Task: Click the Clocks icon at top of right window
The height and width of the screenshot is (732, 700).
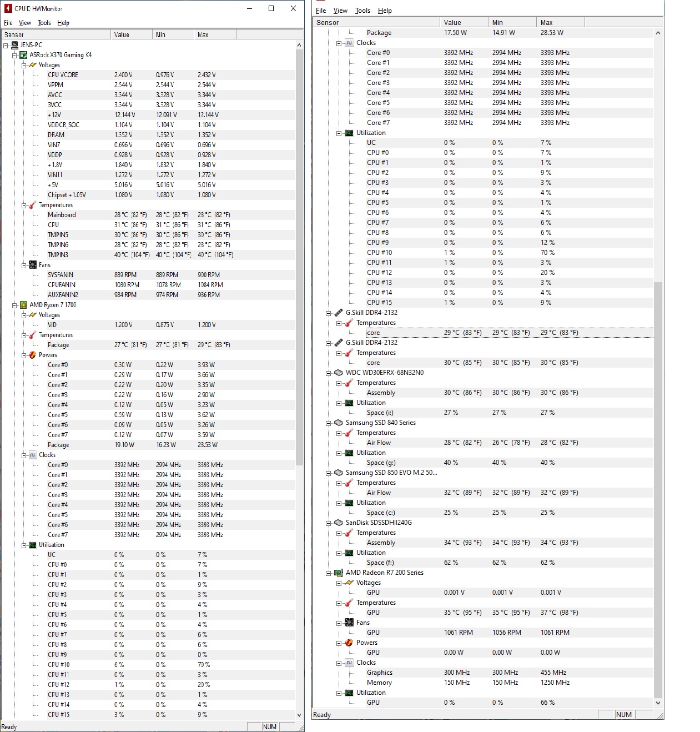Action: coord(349,43)
